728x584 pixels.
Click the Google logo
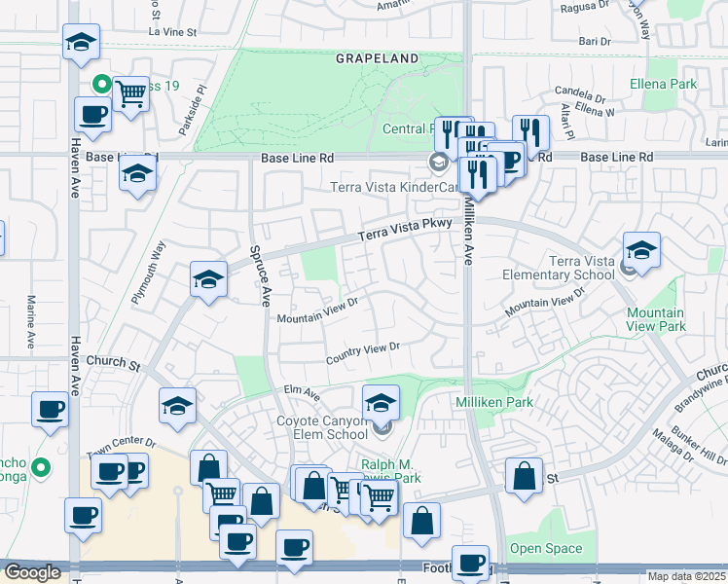tap(32, 572)
